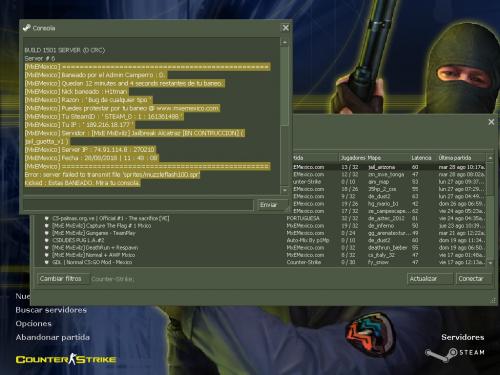Click the Steam icon in console title bar
This screenshot has height=375, width=500.
[26, 28]
